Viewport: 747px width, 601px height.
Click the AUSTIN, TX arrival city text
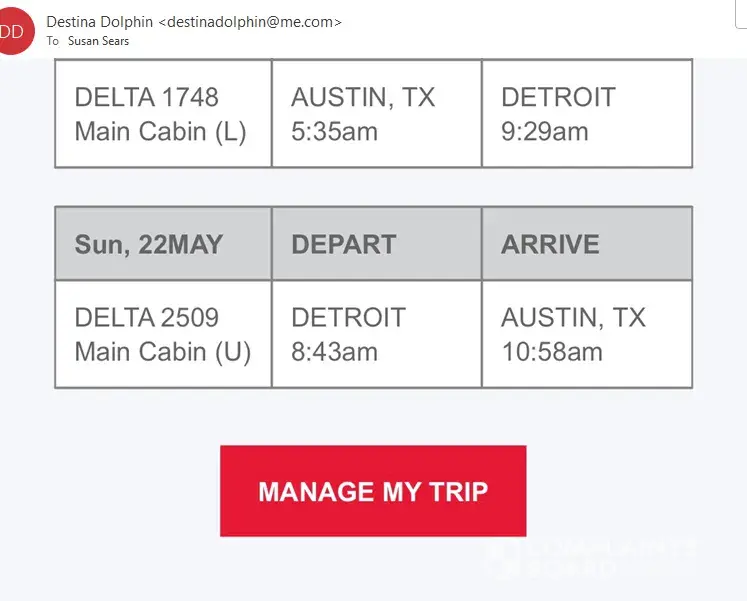[x=573, y=318]
